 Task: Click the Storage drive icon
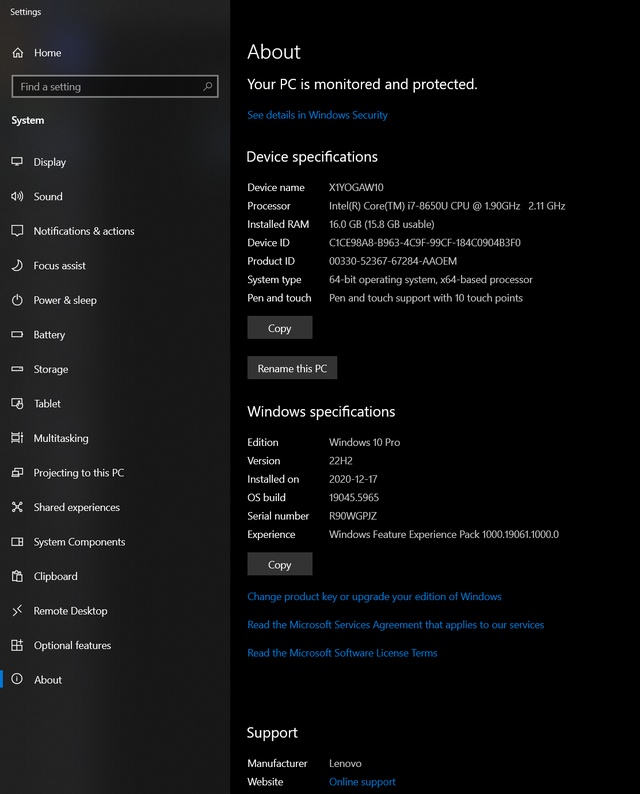click(x=17, y=369)
